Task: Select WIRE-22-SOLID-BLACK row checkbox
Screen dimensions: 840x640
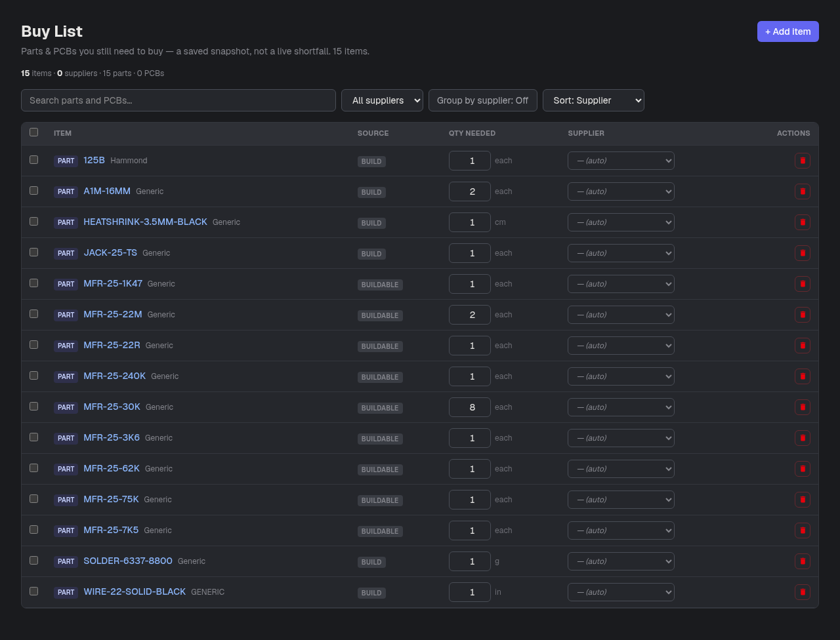Action: pyautogui.click(x=34, y=591)
